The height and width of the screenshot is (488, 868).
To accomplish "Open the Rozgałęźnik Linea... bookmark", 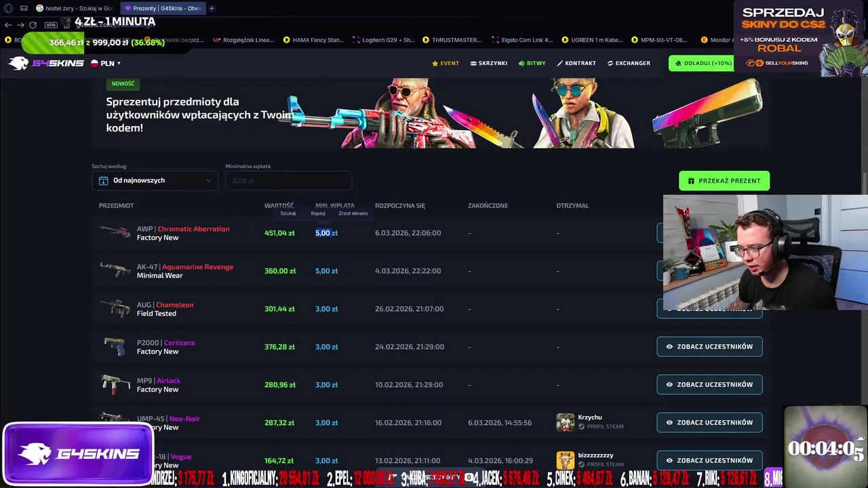I will 243,40.
